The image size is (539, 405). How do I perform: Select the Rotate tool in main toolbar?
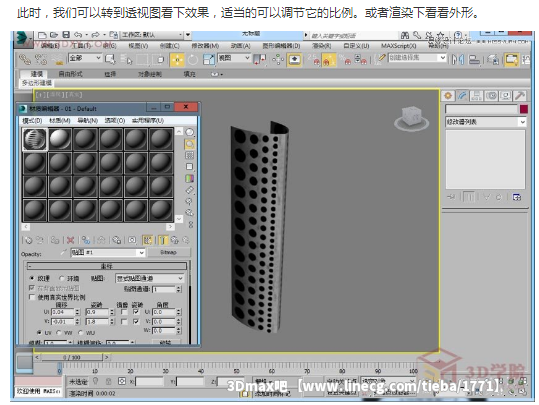tap(192, 60)
